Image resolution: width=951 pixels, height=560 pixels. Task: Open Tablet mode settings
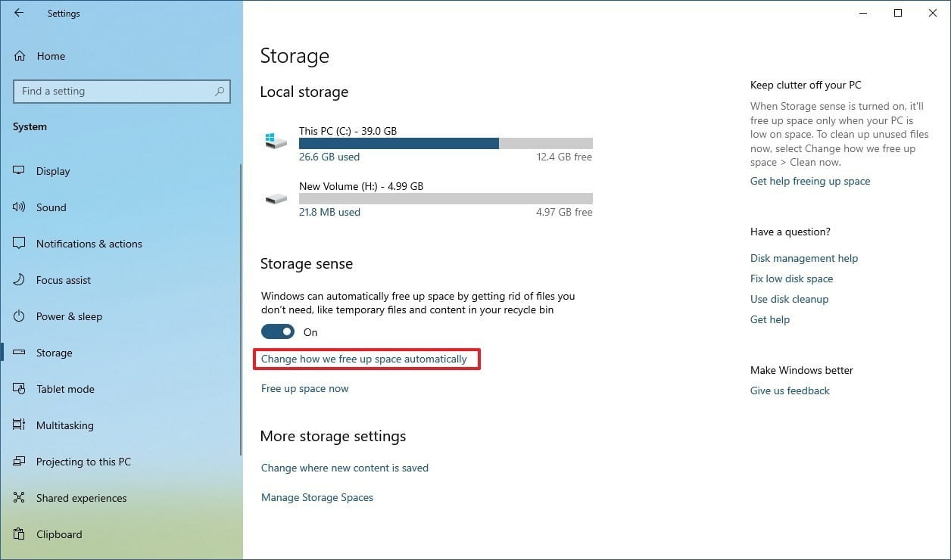click(x=64, y=389)
